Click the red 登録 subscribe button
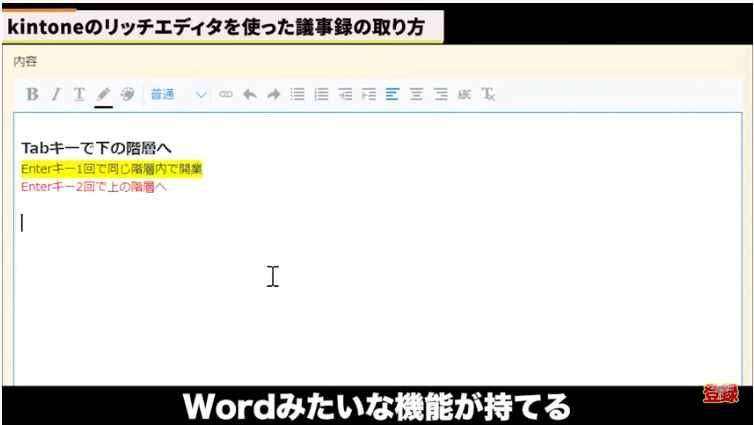The height and width of the screenshot is (425, 754). click(x=720, y=394)
